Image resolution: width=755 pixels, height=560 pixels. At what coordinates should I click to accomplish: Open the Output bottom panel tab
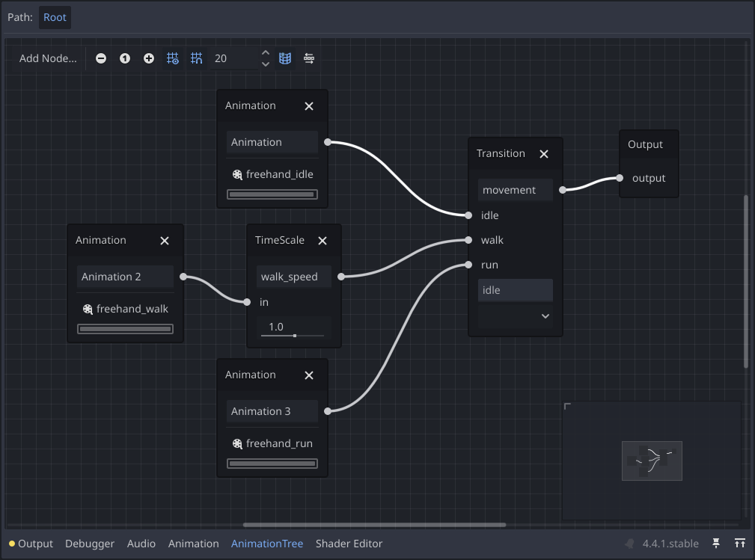coord(31,544)
